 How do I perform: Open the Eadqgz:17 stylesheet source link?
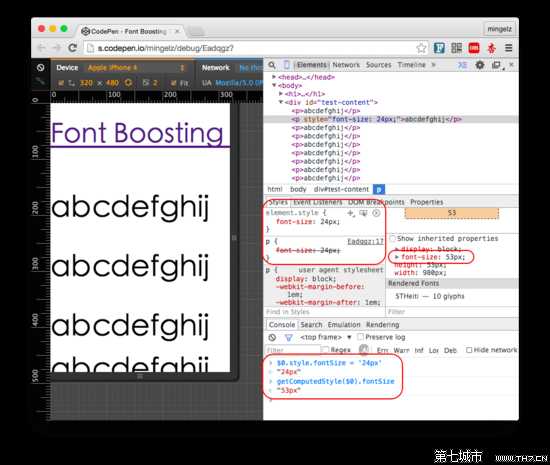pos(365,242)
